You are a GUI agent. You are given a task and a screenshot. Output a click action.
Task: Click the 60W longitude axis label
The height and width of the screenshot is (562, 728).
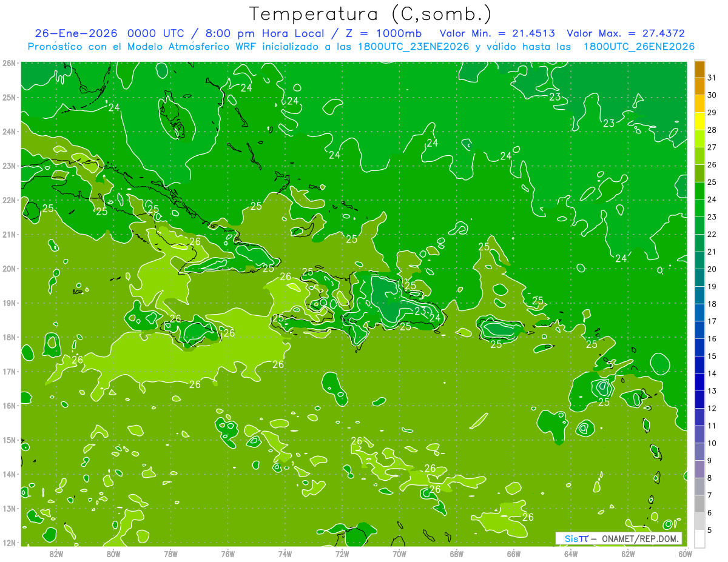click(686, 554)
